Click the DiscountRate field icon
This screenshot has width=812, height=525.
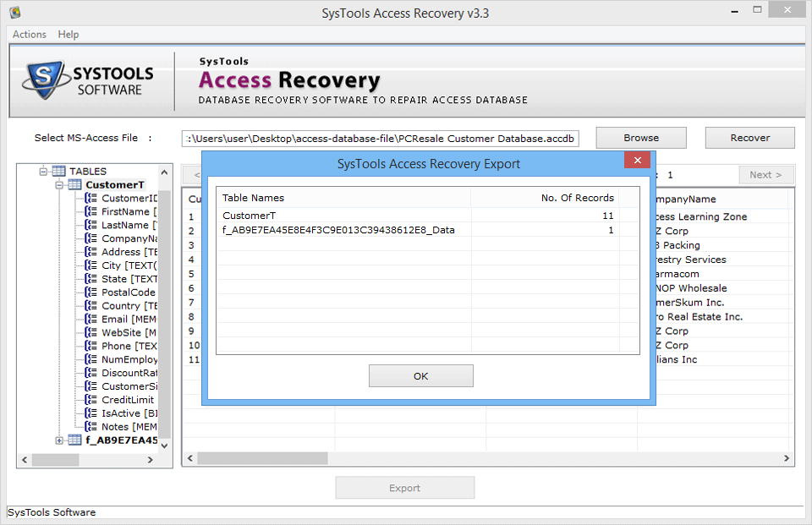tap(91, 374)
